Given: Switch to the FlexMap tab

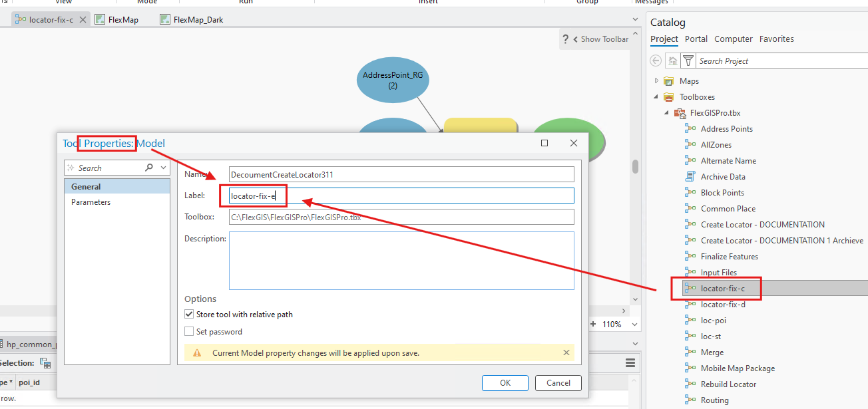Looking at the screenshot, I should tap(116, 19).
